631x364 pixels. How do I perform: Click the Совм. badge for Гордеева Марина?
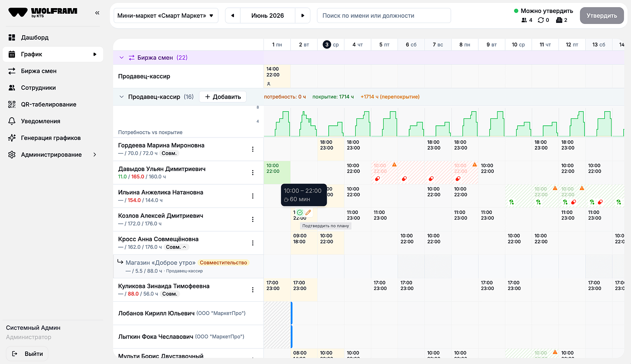[169, 153]
